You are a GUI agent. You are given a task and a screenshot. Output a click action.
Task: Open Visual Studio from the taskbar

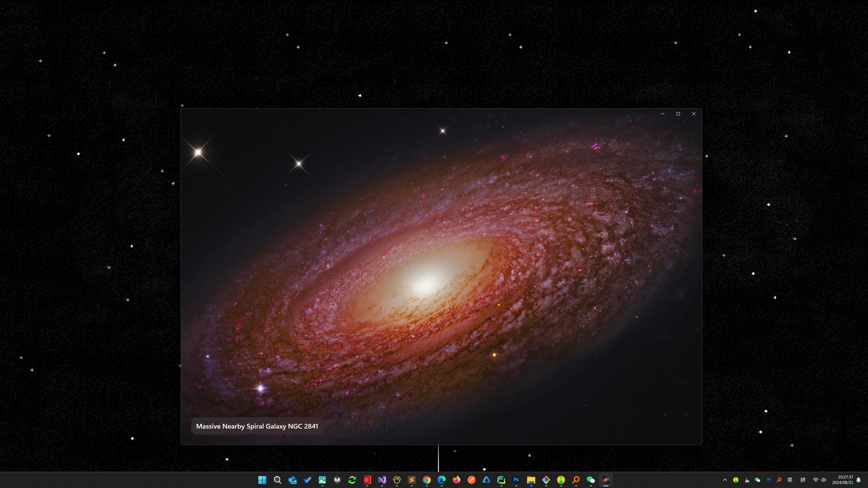tap(382, 480)
